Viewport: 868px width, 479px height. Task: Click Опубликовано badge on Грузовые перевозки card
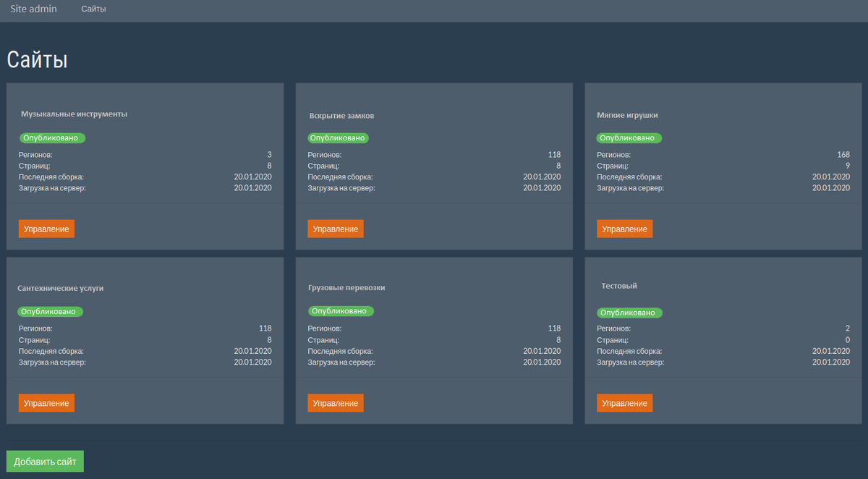tap(341, 311)
